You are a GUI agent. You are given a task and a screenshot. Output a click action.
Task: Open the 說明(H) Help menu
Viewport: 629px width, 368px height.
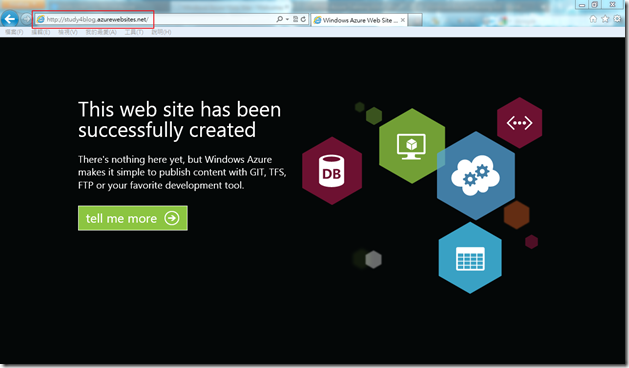(x=161, y=32)
